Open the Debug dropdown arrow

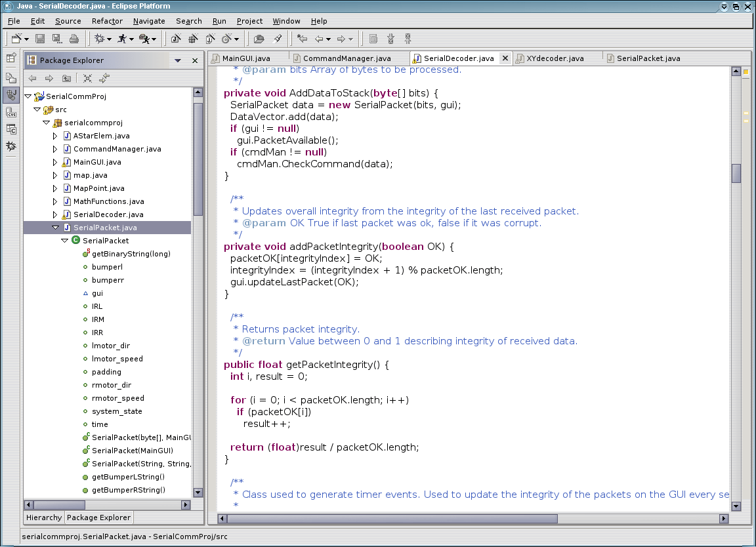[x=110, y=39]
